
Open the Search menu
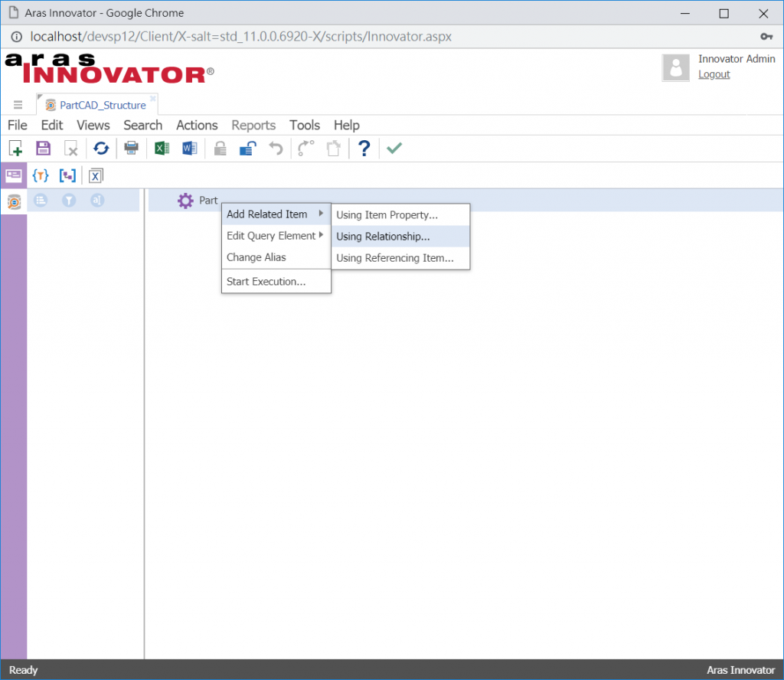143,125
